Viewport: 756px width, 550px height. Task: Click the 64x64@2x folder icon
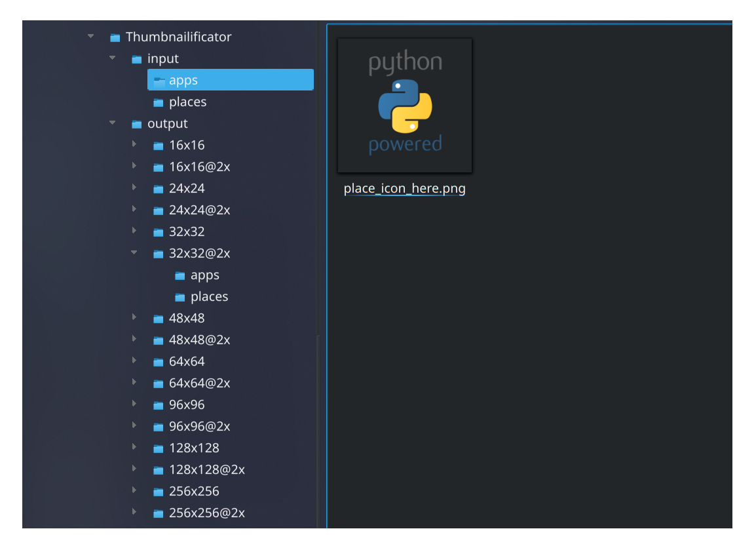coord(158,383)
